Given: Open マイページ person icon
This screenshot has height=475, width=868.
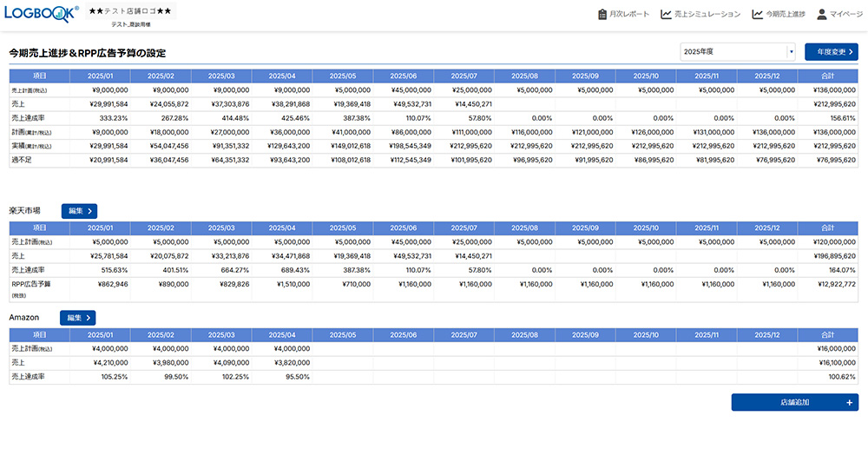Looking at the screenshot, I should point(822,14).
